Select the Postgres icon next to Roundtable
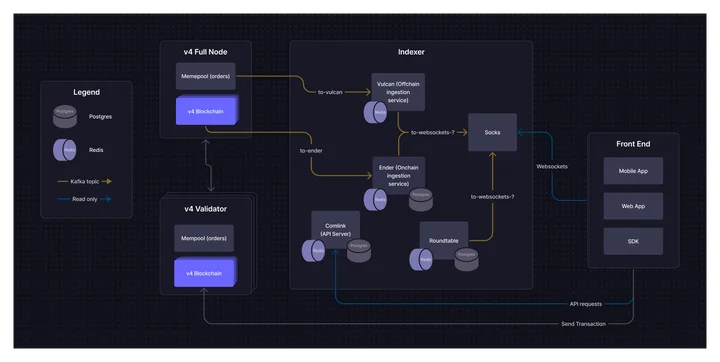The height and width of the screenshot is (362, 720). coord(467,260)
